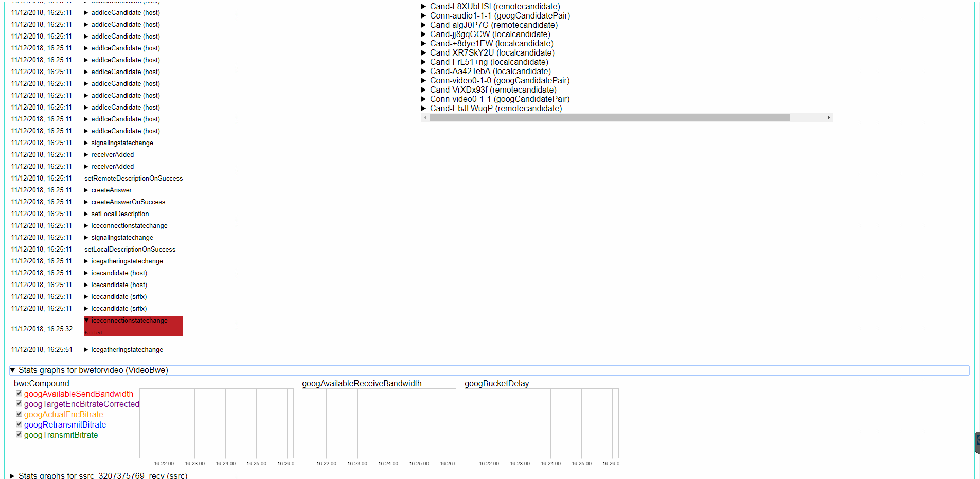This screenshot has width=980, height=479.
Task: Expand the first icecandidate (srflx) event
Action: click(x=86, y=296)
